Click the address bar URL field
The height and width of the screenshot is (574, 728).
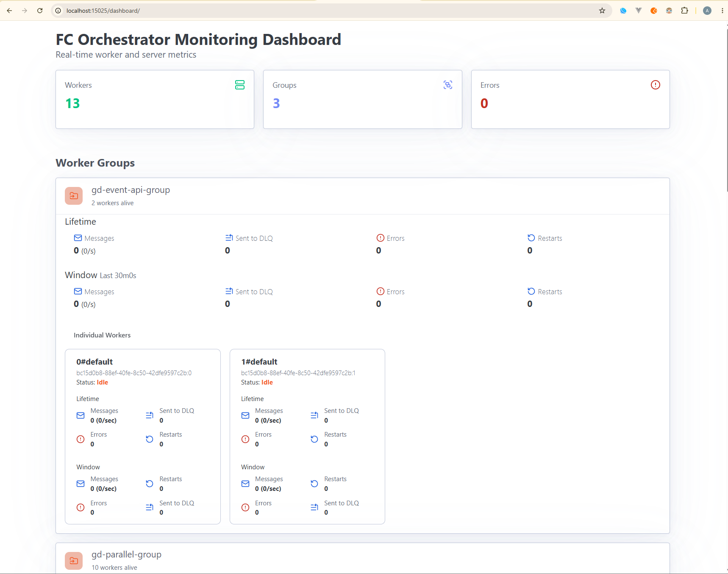(331, 11)
